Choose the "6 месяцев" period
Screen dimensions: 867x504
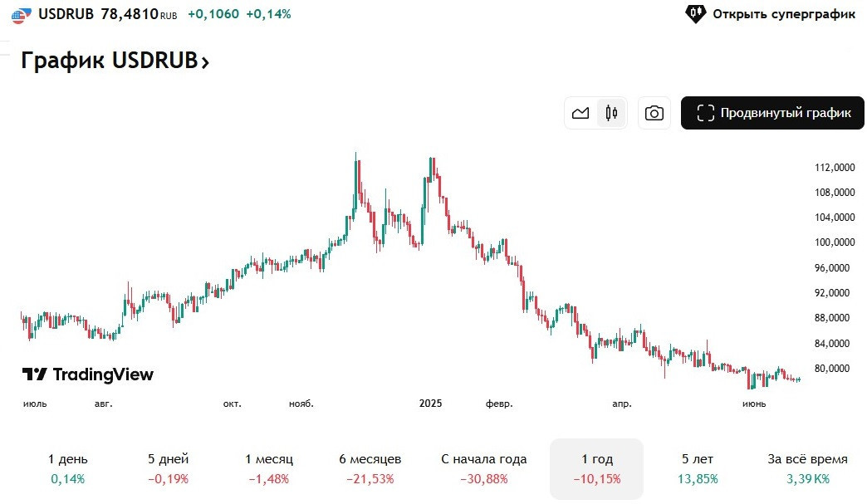370,468
